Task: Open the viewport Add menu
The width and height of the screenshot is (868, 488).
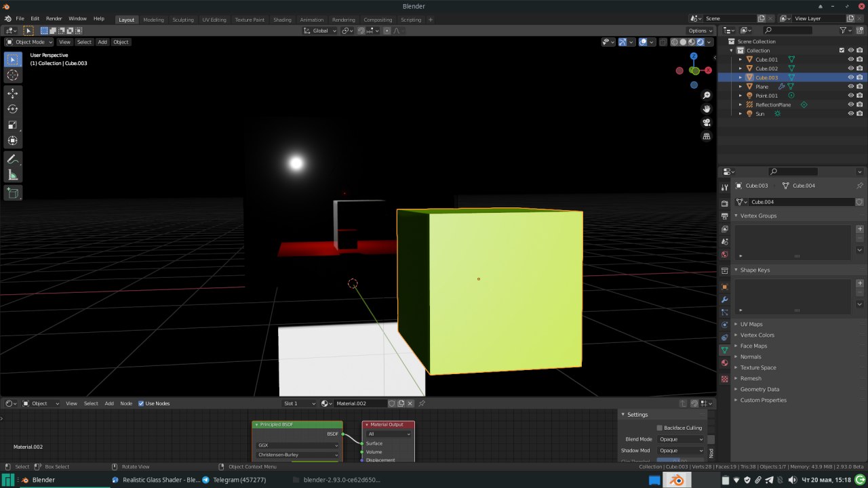Action: tap(102, 42)
